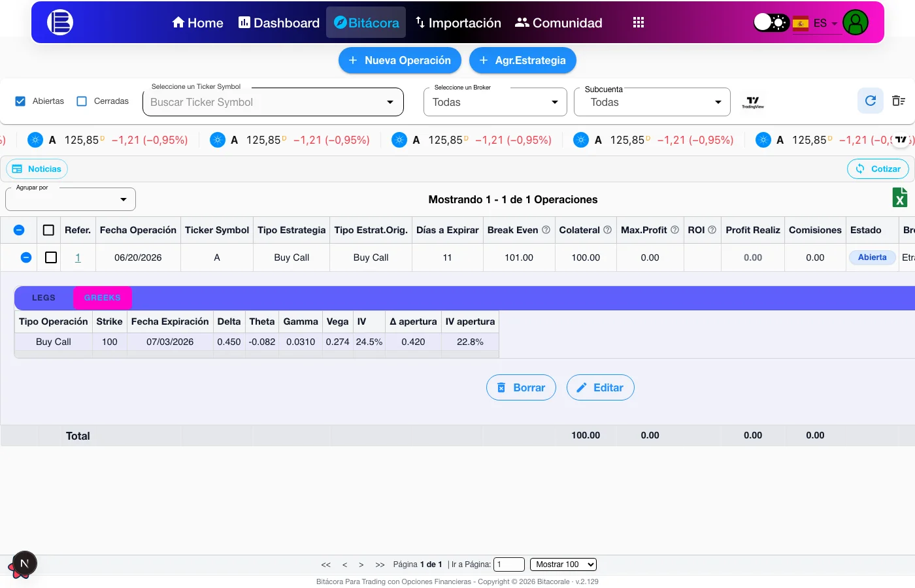Click the TradingView logo icon
915x588 pixels.
pos(753,103)
